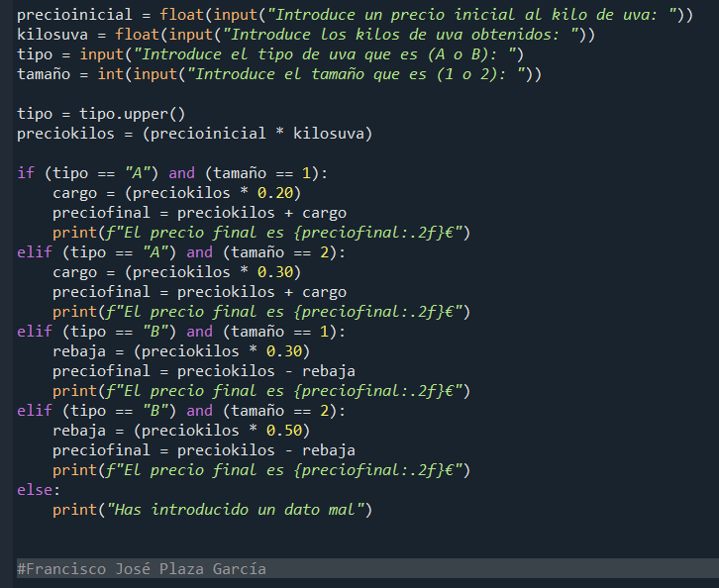Place cursor on the else keyword
This screenshot has height=588, width=719.
point(35,489)
